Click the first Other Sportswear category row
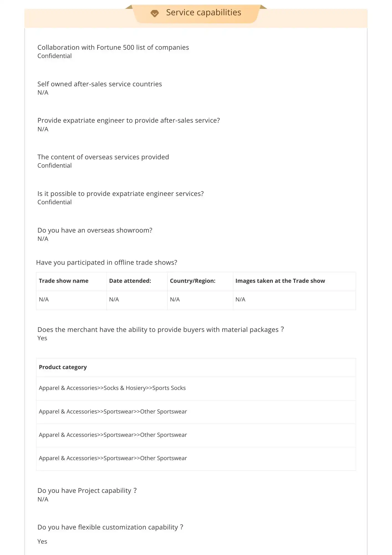 tap(113, 412)
